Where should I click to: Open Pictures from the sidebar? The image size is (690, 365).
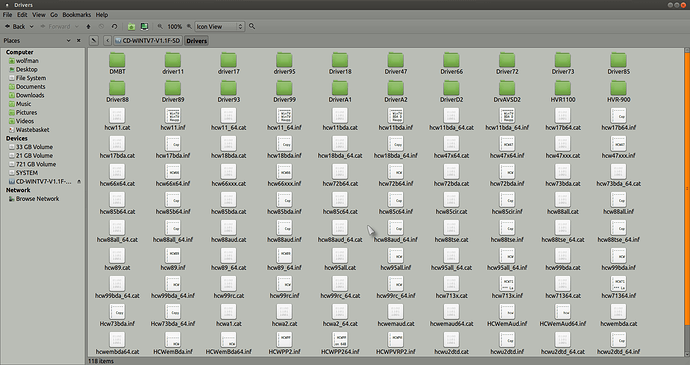pos(26,112)
